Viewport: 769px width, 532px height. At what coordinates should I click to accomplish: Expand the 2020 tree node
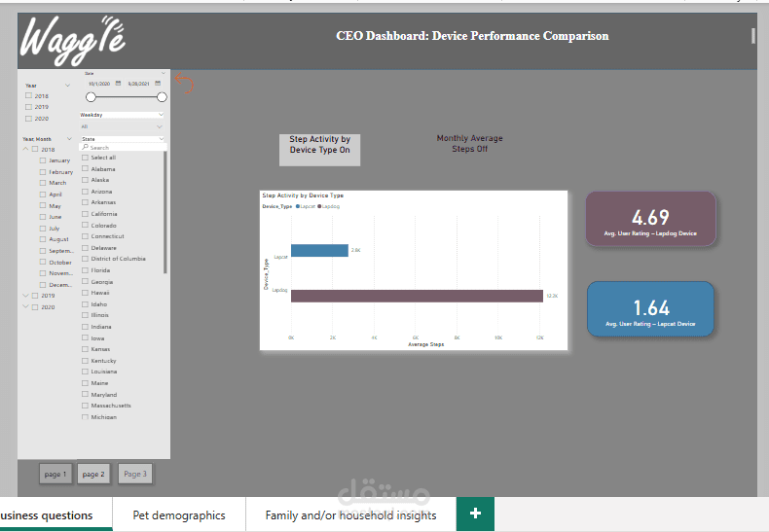(x=25, y=307)
